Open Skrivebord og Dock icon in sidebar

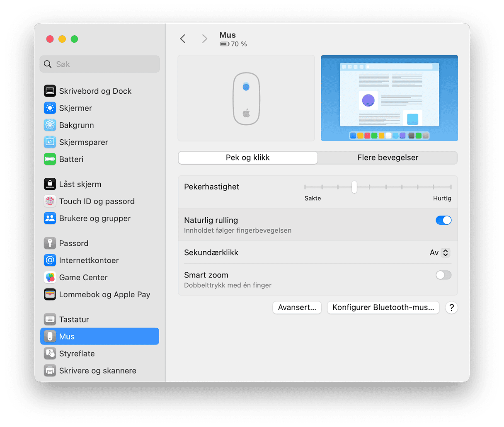pyautogui.click(x=50, y=91)
